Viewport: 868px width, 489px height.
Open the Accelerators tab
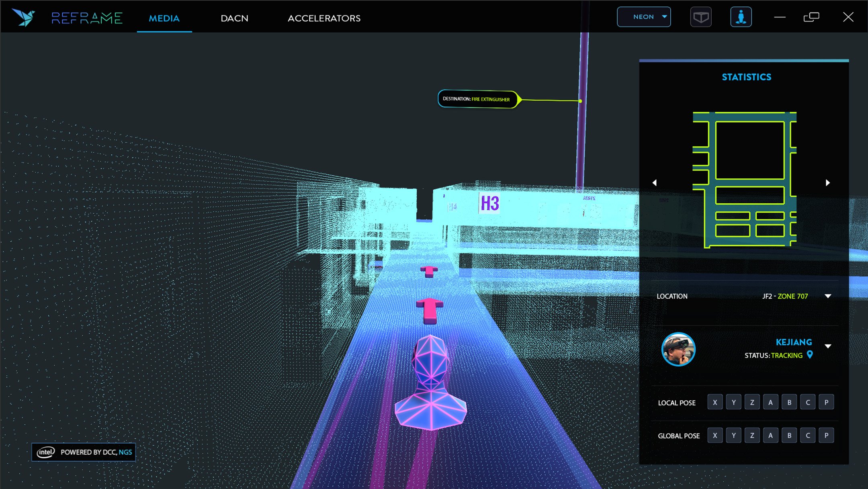pyautogui.click(x=324, y=18)
